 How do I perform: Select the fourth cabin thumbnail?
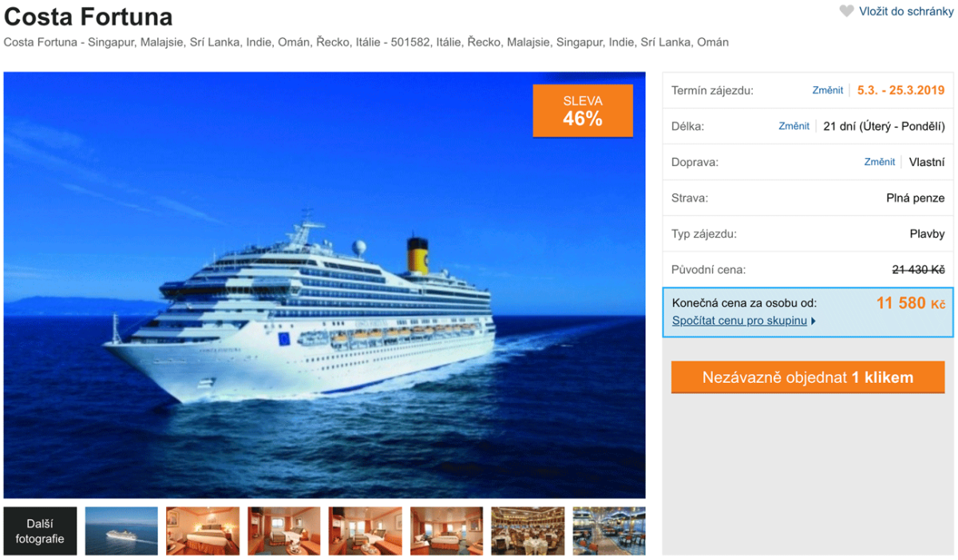point(446,531)
